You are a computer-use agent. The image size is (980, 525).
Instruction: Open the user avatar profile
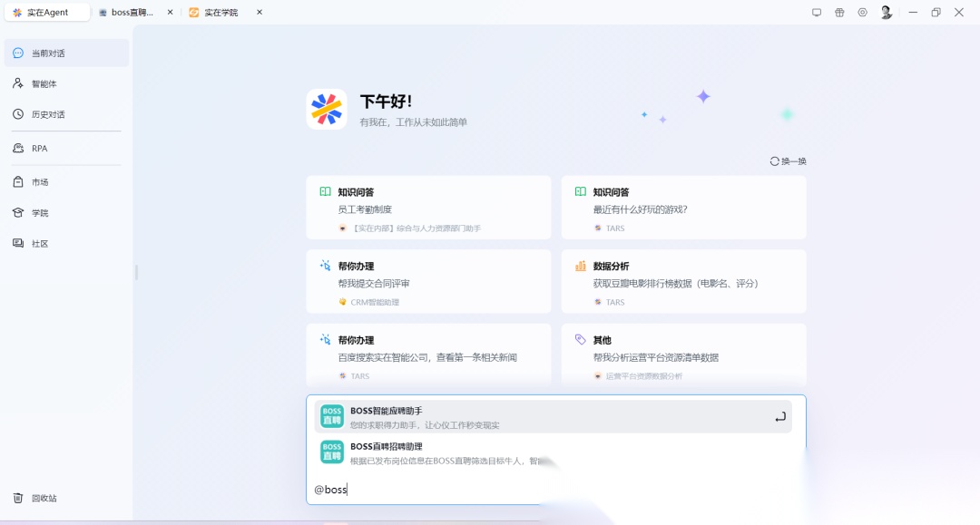point(887,13)
